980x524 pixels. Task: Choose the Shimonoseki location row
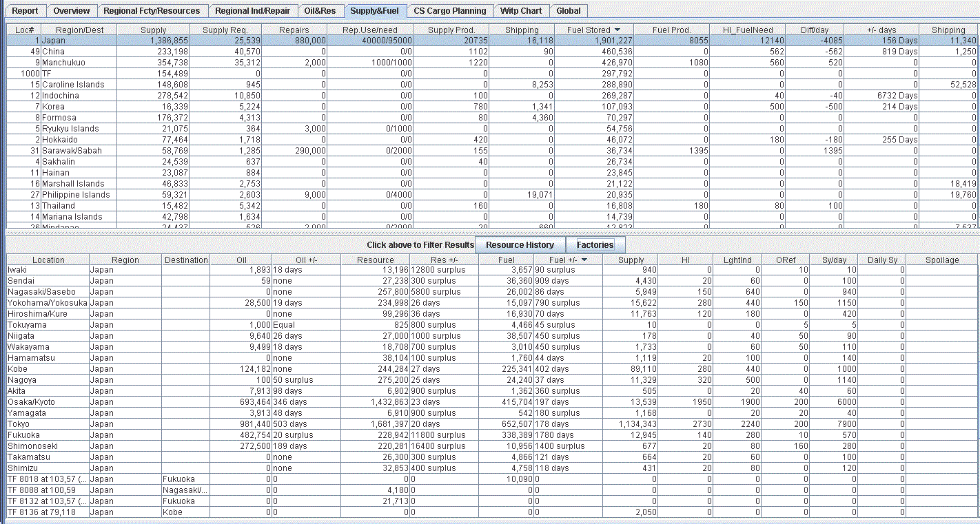492,446
